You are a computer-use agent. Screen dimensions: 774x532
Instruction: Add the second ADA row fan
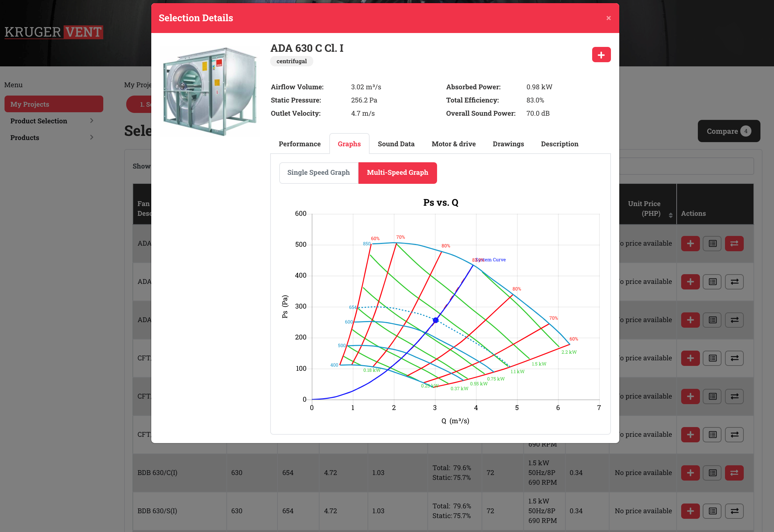click(x=690, y=282)
